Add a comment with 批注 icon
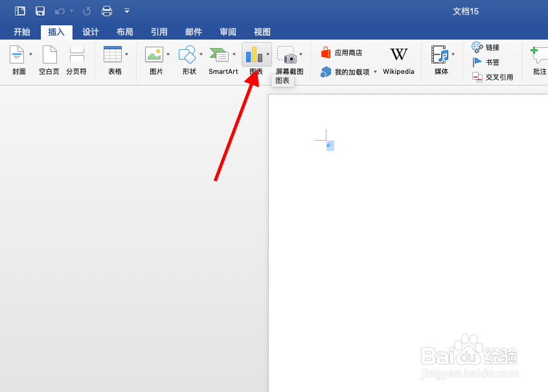548x392 pixels. pyautogui.click(x=540, y=55)
